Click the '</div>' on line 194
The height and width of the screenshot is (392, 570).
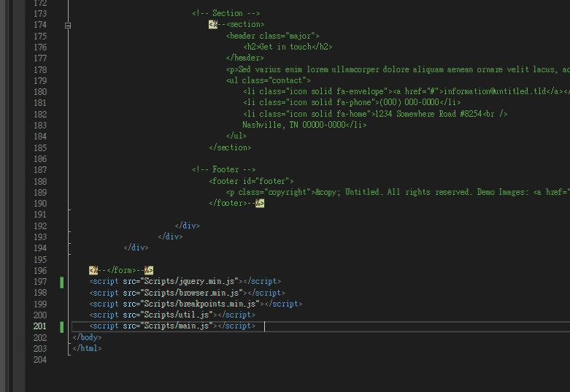(x=136, y=247)
